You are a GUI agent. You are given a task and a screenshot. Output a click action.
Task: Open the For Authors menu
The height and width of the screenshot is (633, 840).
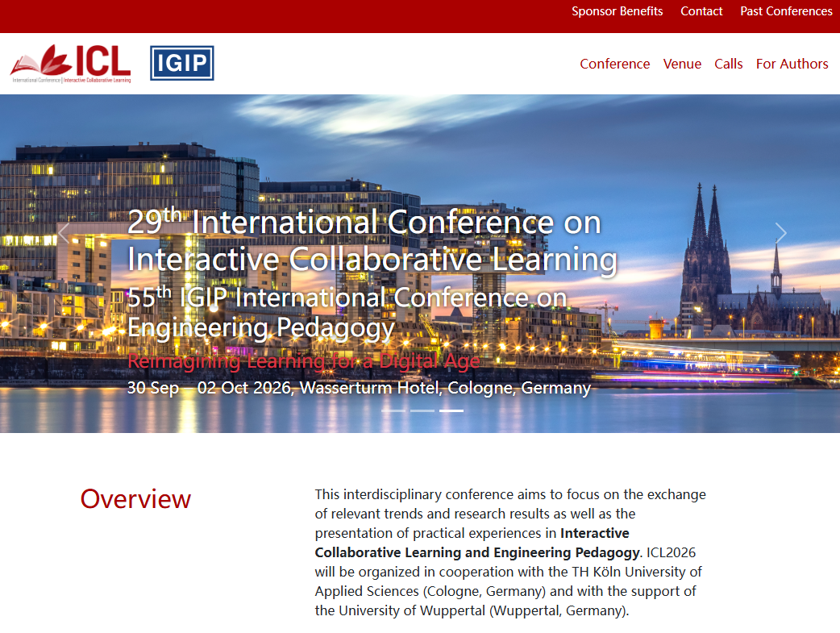(x=792, y=64)
